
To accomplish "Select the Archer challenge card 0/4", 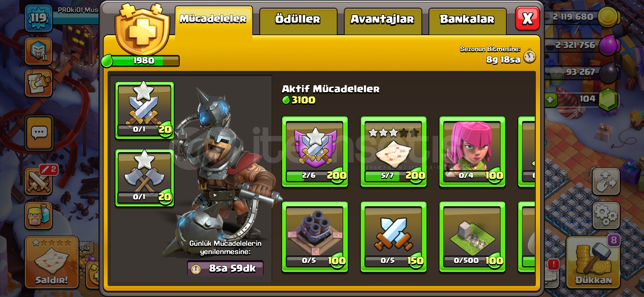I will click(x=472, y=152).
